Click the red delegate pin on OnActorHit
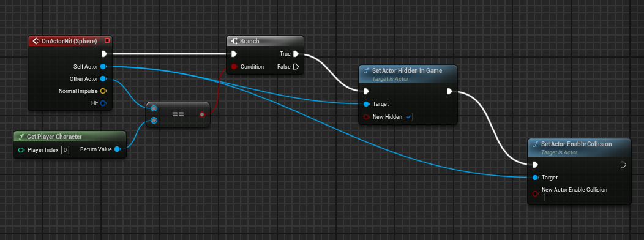This screenshot has height=240, width=644. (107, 40)
